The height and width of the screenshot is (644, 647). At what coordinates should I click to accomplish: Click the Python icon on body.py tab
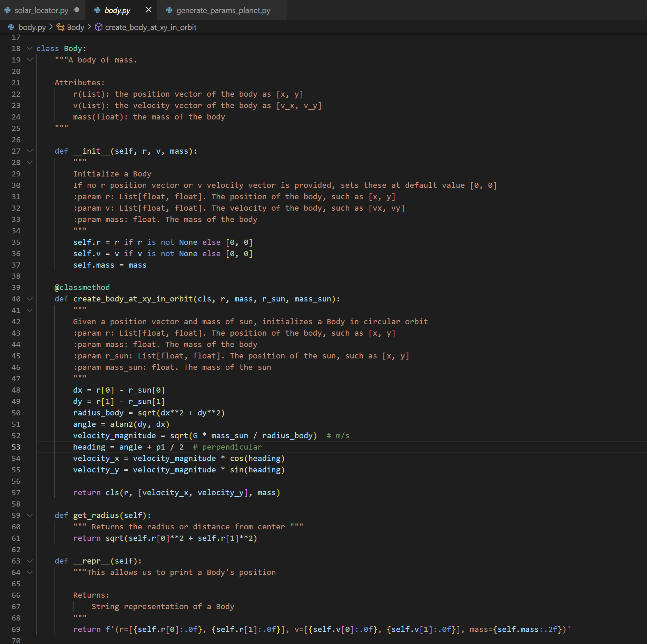click(x=97, y=10)
